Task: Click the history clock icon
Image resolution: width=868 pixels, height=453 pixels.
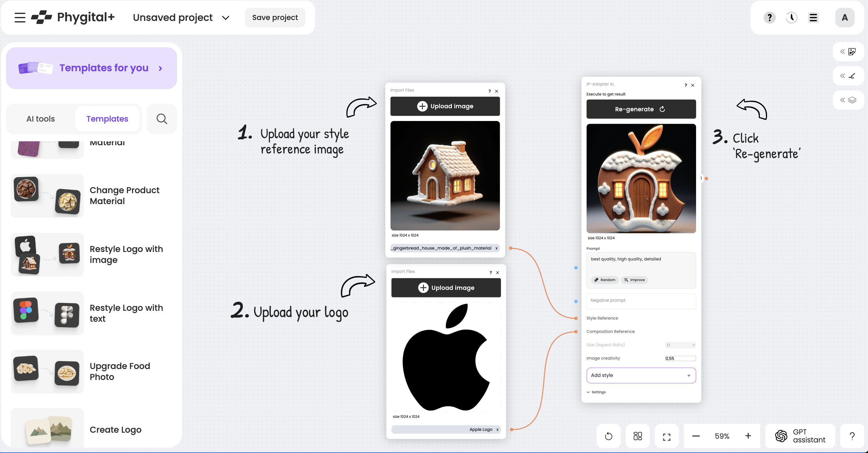Action: click(791, 18)
